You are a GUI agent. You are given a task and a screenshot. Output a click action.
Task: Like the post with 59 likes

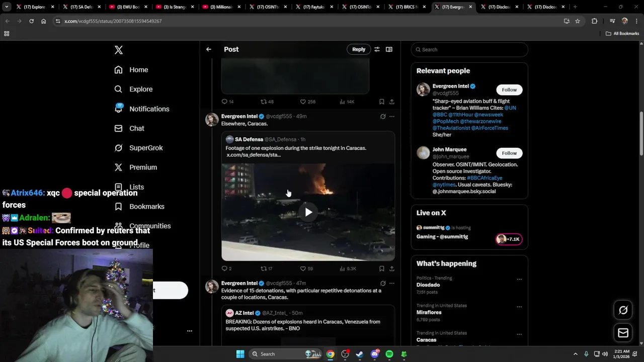pos(303,268)
